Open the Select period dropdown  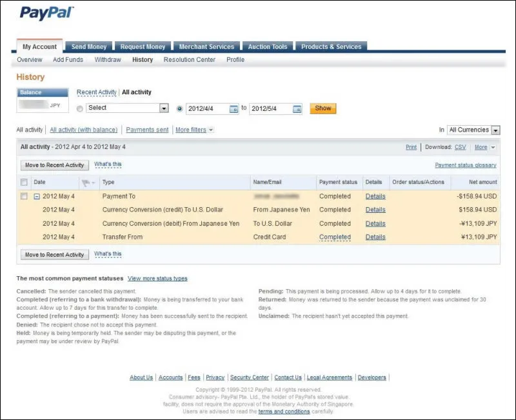[x=127, y=108]
